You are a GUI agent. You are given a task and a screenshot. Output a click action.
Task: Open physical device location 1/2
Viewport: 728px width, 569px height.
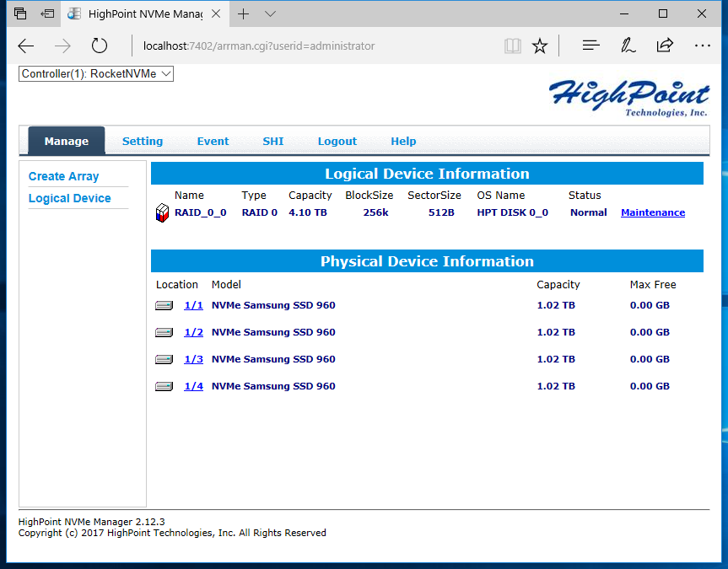(194, 332)
